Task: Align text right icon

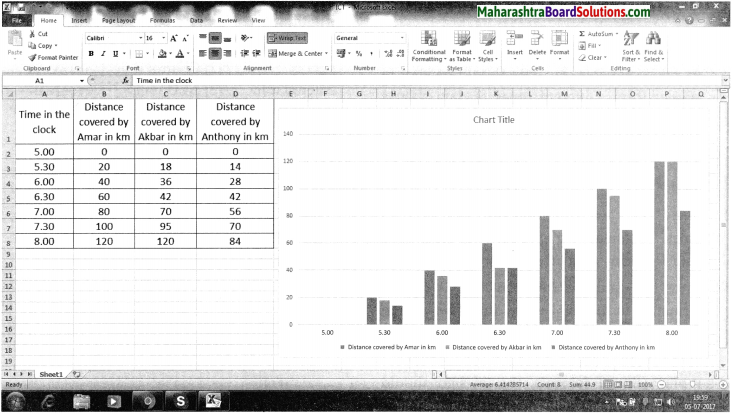Action: click(x=227, y=54)
